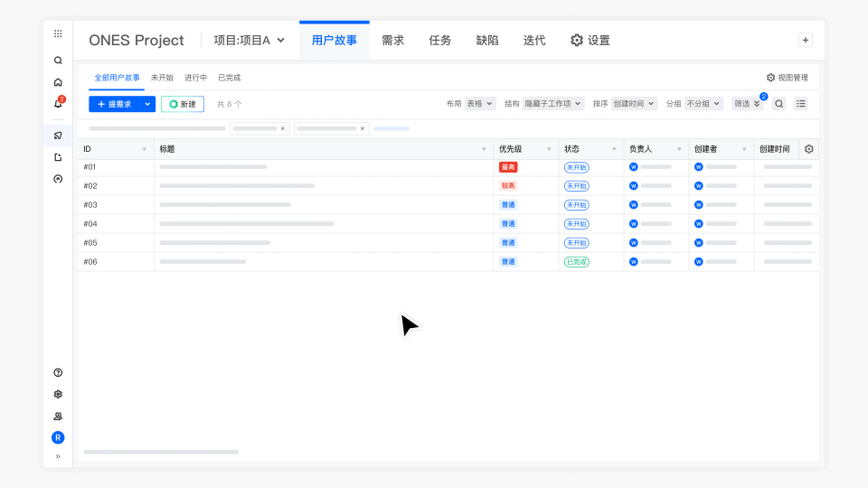
Task: Click 共 6 个 count text
Action: click(229, 104)
